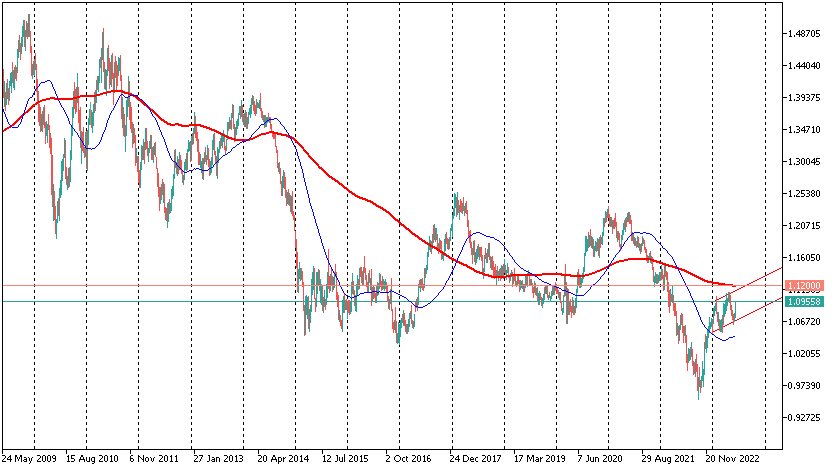Select the lower red trend channel line

760,308
